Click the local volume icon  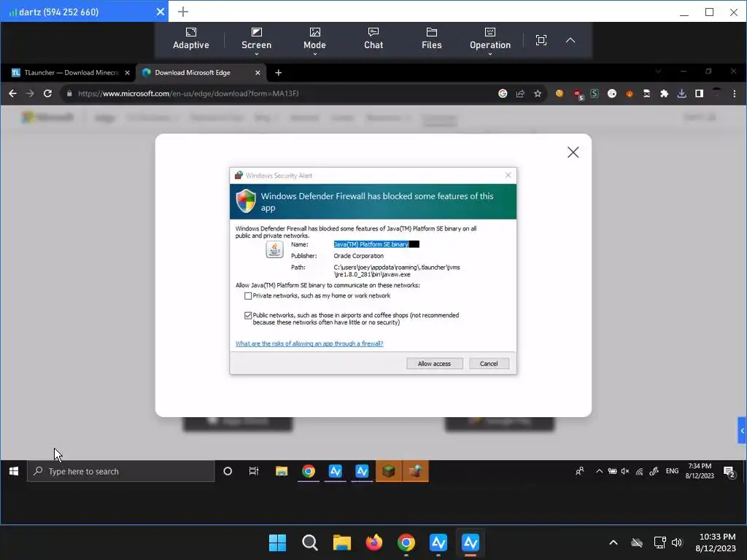[x=677, y=542]
